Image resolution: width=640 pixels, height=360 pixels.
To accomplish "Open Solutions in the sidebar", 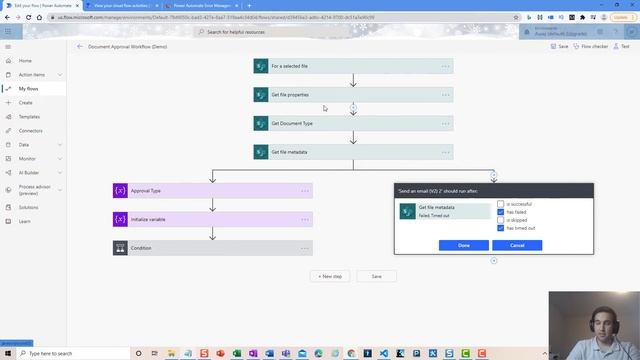I will click(28, 207).
